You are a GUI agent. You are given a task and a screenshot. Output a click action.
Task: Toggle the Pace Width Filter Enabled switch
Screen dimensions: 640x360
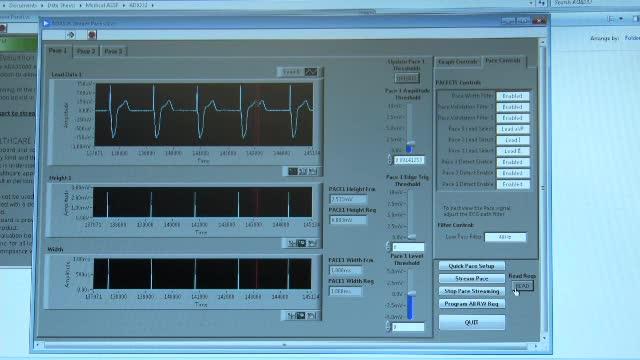click(x=513, y=96)
